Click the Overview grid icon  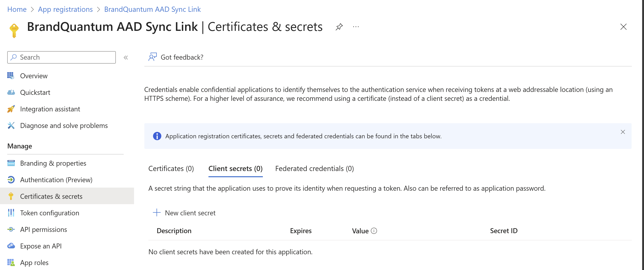click(11, 76)
